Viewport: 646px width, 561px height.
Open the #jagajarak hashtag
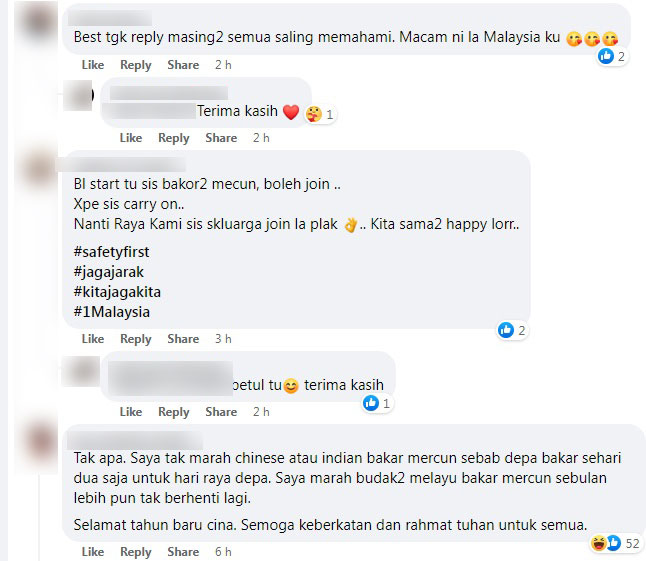[109, 272]
